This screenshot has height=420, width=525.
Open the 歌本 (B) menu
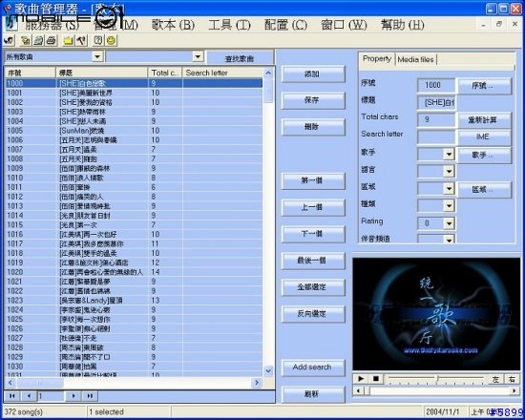coord(173,25)
